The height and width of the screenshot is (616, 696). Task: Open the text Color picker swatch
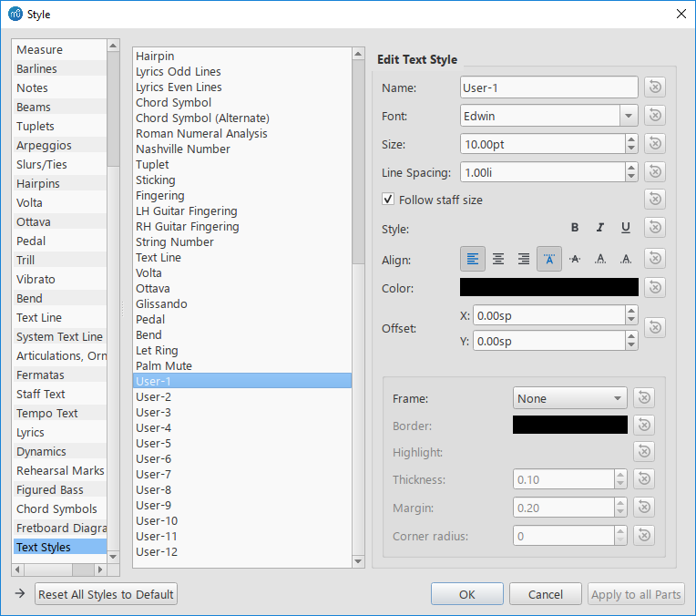click(549, 287)
